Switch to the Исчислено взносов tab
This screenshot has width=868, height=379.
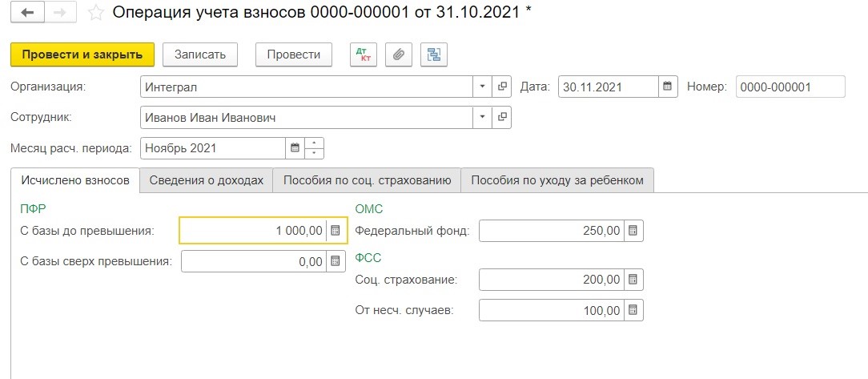pyautogui.click(x=75, y=180)
